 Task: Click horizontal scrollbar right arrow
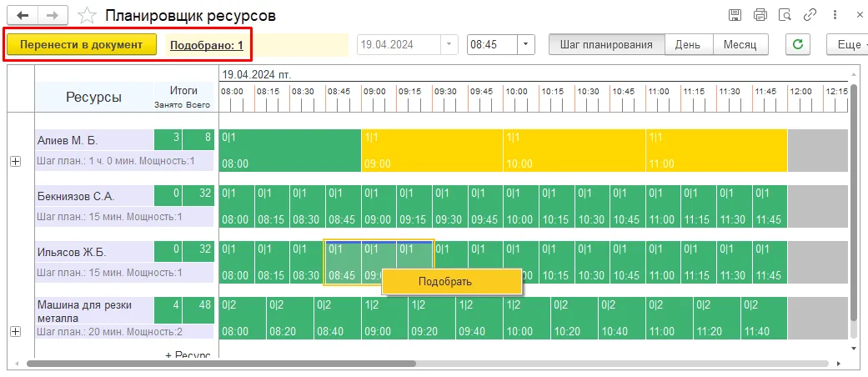click(840, 364)
